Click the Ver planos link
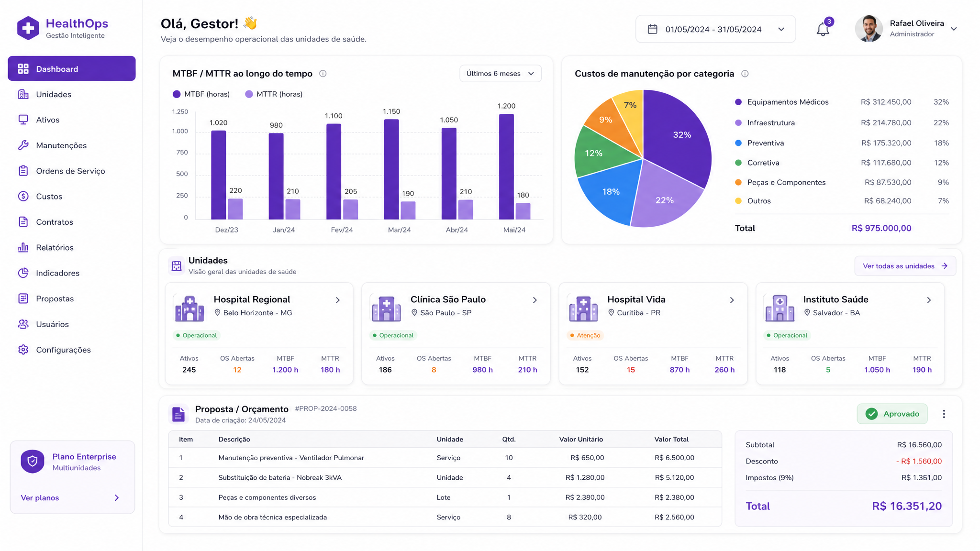 pyautogui.click(x=40, y=498)
